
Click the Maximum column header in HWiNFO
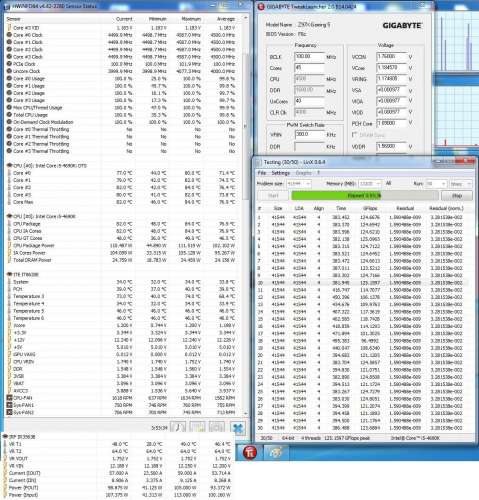[191, 19]
